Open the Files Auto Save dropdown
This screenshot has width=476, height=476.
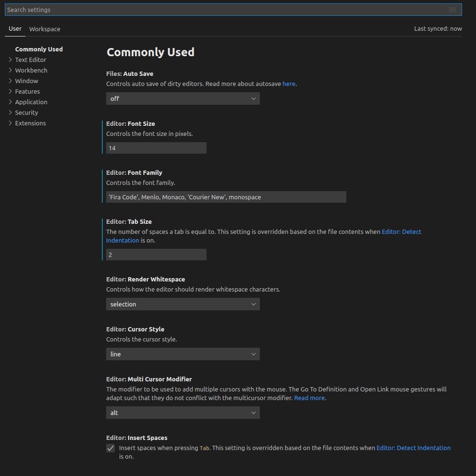[183, 98]
